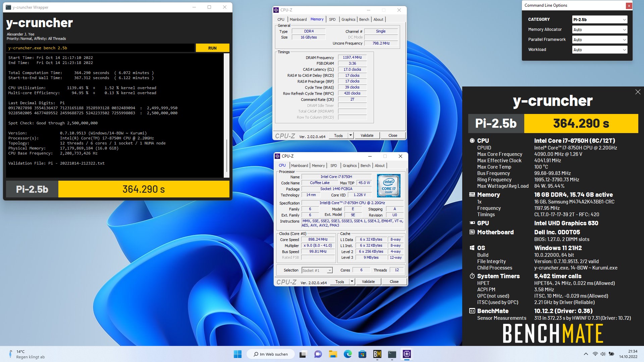644x362 pixels.
Task: Open the CATEGORY dropdown showing Pi-2.5b
Action: point(599,19)
